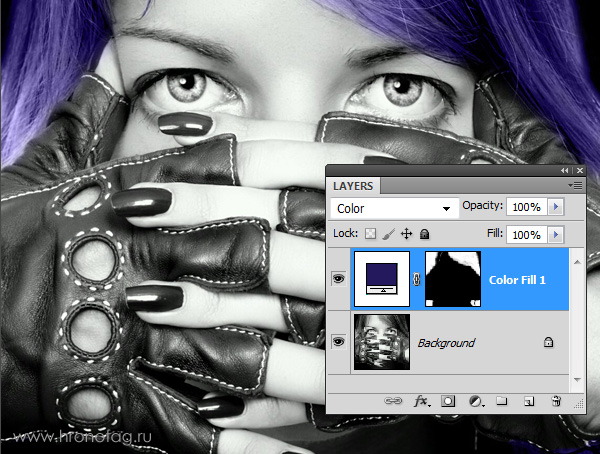The width and height of the screenshot is (600, 454).
Task: Click the Opacity label
Action: click(x=482, y=206)
